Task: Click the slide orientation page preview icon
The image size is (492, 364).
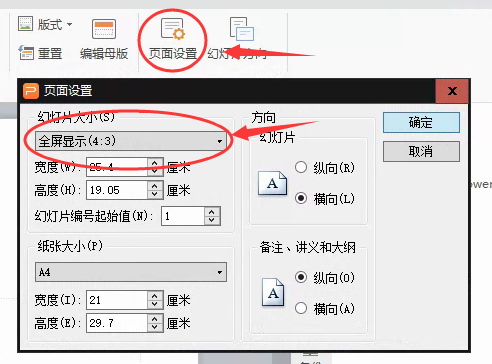Action: pos(272,183)
